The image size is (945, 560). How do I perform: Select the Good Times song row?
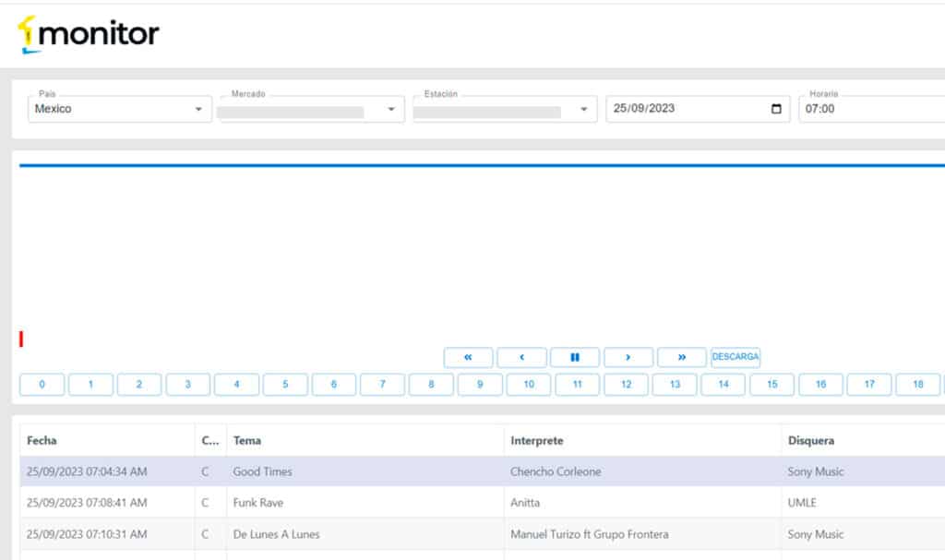[x=262, y=471]
